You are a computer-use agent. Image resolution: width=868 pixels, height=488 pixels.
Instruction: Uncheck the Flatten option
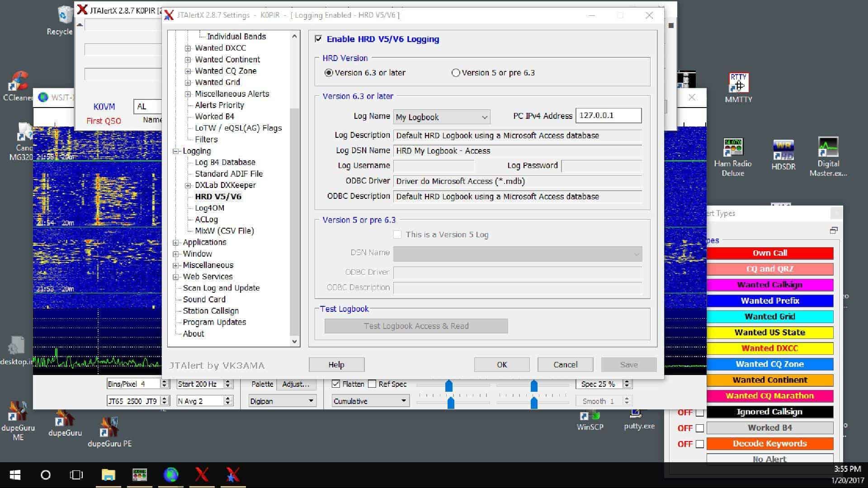(335, 384)
